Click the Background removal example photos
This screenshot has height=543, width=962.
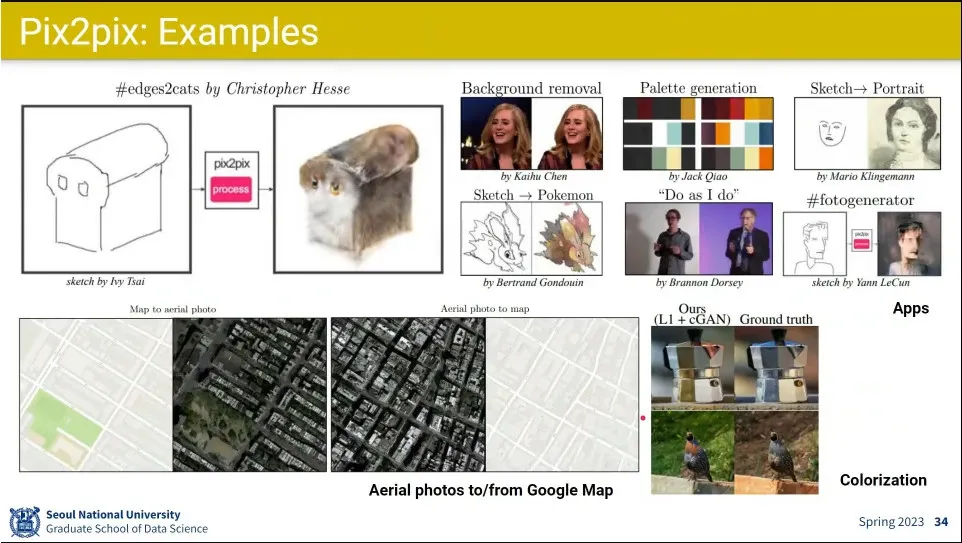click(531, 133)
